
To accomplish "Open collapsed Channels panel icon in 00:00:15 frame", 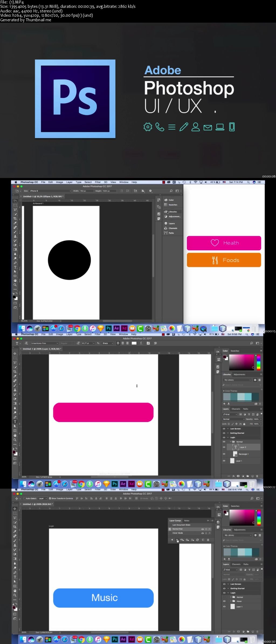I will pyautogui.click(x=166, y=228).
